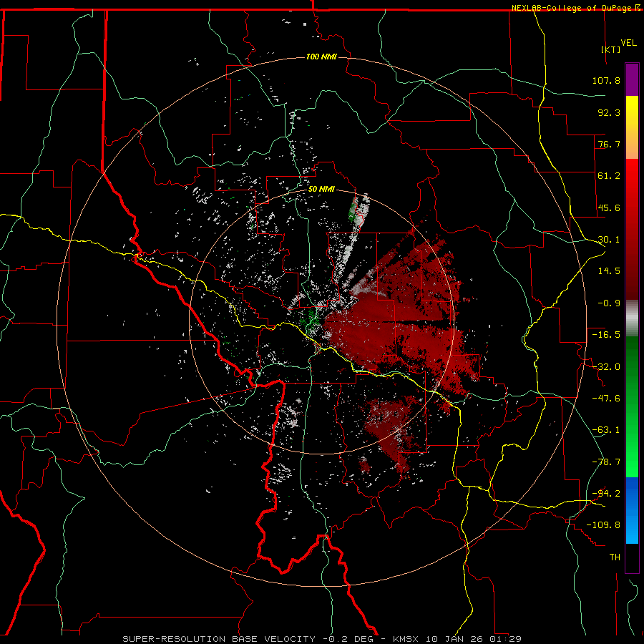644x644 pixels.
Task: Click the -0.9 velocity scale value
Action: pos(609,303)
